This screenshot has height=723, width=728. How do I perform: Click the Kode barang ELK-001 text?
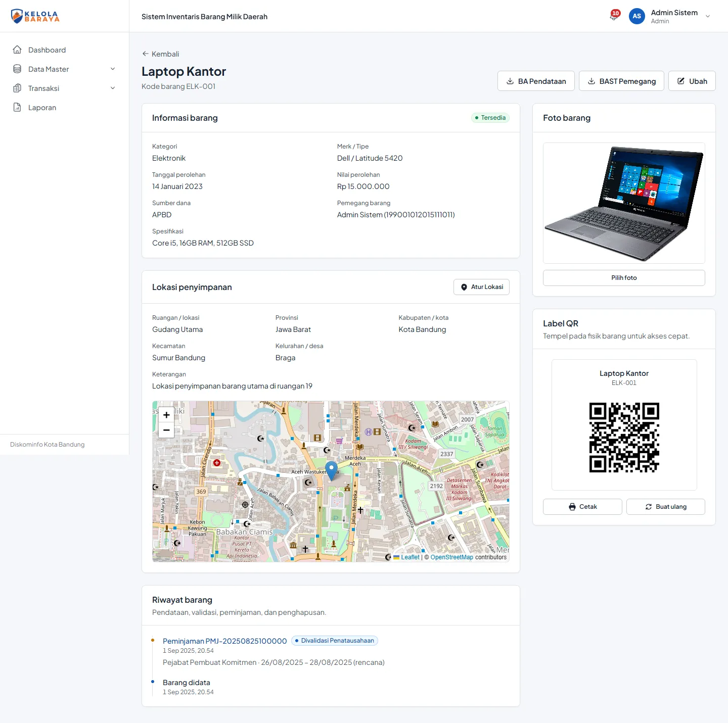178,86
